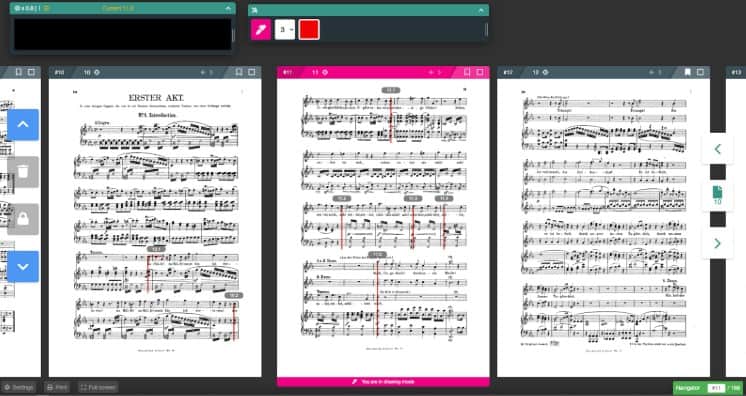
Task: Maximize page #12 with square icon
Action: pyautogui.click(x=700, y=72)
